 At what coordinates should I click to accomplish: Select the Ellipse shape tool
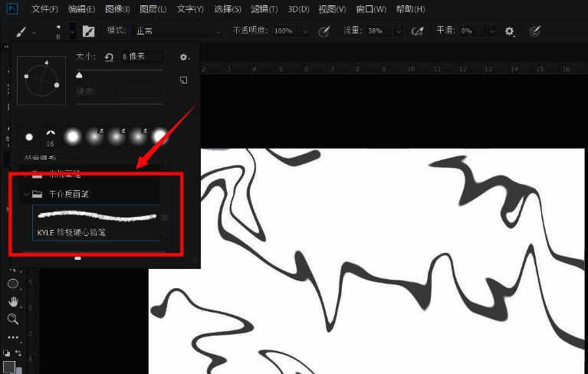point(13,284)
